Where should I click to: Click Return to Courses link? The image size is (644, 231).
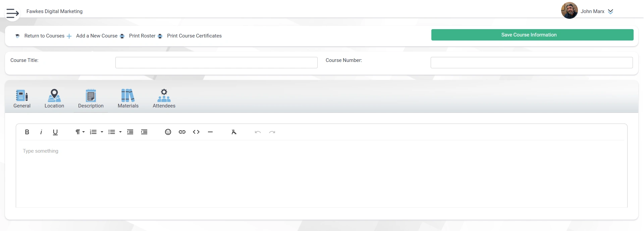point(44,36)
